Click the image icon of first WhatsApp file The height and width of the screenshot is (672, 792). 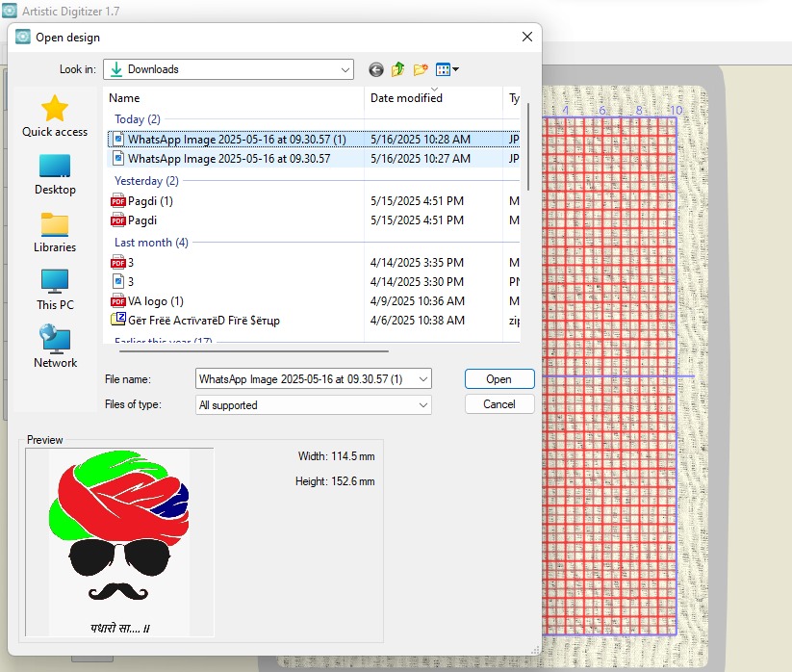(117, 139)
